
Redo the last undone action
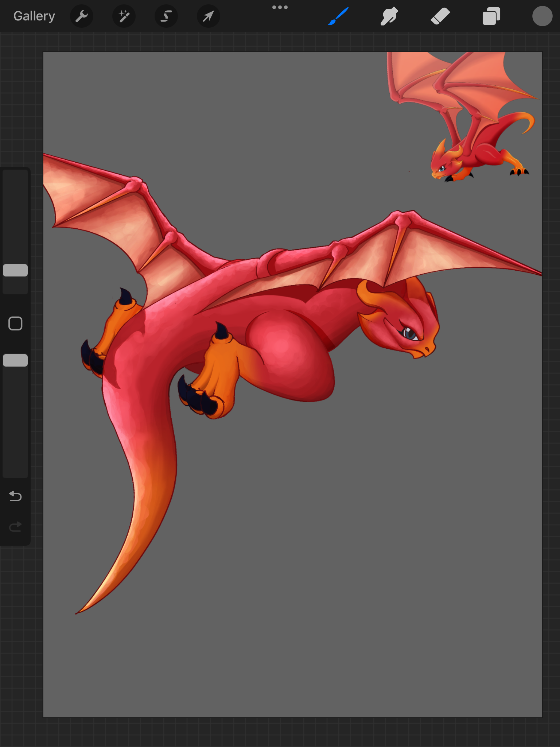tap(15, 527)
